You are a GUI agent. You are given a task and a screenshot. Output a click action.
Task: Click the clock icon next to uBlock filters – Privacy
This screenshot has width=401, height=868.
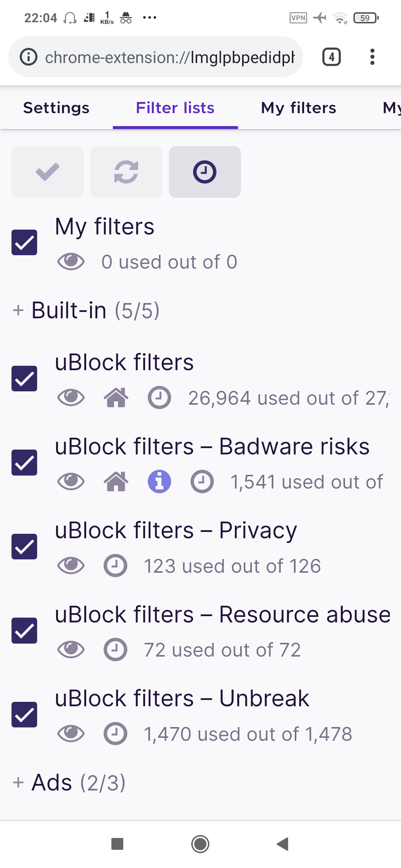(115, 565)
